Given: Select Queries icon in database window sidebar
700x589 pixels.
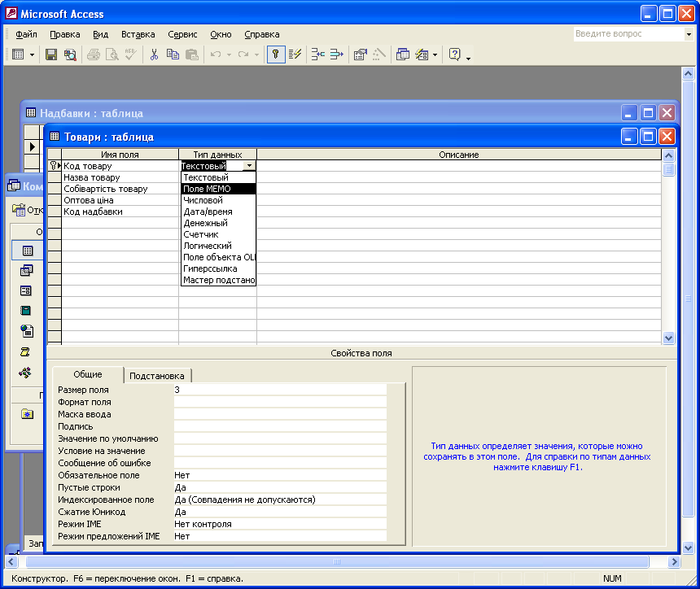Looking at the screenshot, I should [x=26, y=270].
